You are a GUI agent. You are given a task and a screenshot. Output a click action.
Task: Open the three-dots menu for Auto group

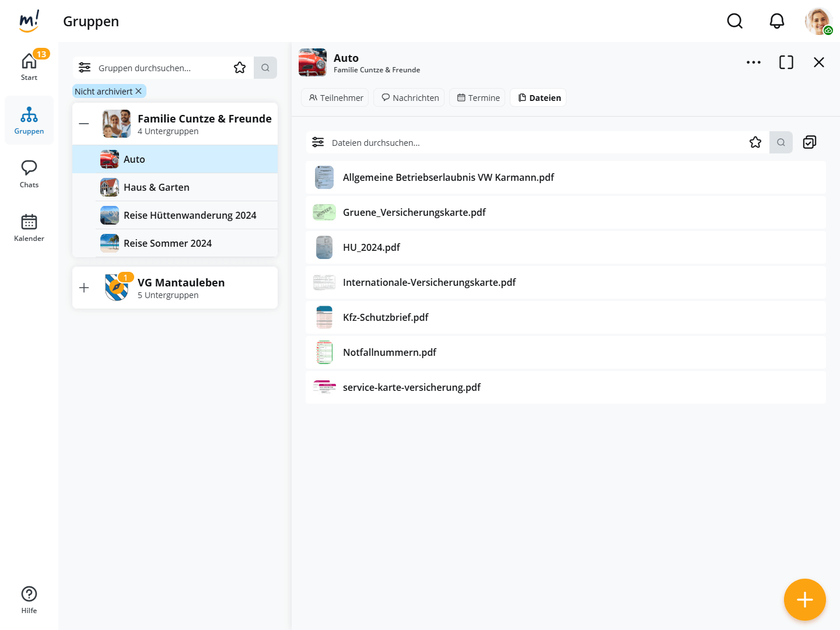tap(753, 62)
